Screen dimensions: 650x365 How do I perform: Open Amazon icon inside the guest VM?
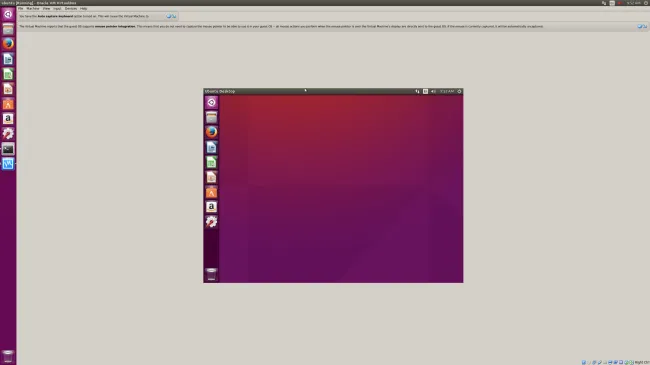211,207
